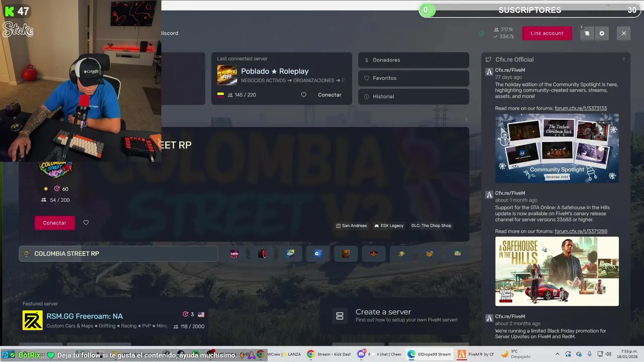Click the green verified checkmark icon near stats
The width and height of the screenshot is (644, 362).
(481, 33)
